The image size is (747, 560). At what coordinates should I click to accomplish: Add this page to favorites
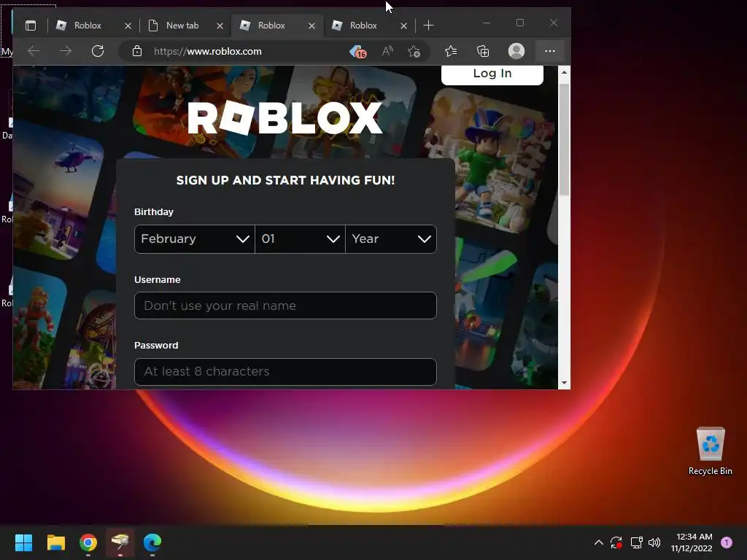[x=414, y=51]
